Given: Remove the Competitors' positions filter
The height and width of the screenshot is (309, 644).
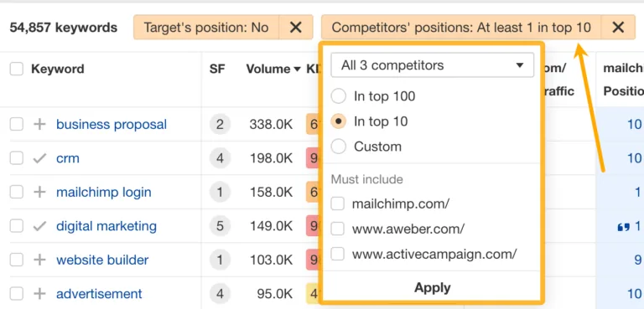Looking at the screenshot, I should pos(618,28).
